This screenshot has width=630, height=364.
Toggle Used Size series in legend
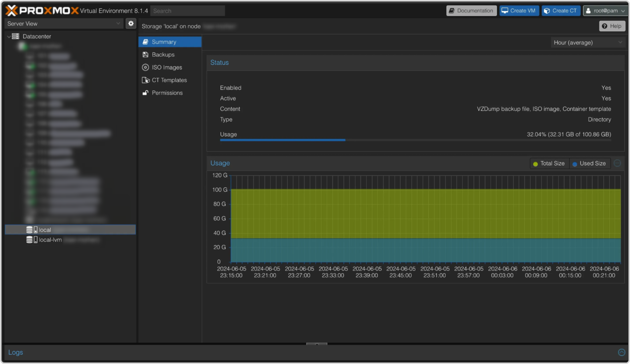click(589, 164)
